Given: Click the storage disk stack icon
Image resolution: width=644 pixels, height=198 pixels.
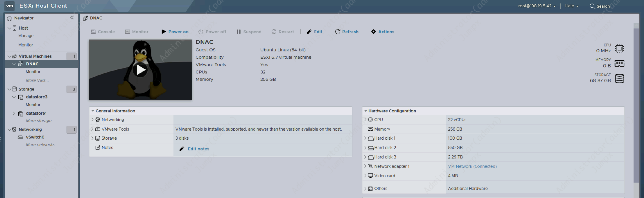Looking at the screenshot, I should point(619,78).
